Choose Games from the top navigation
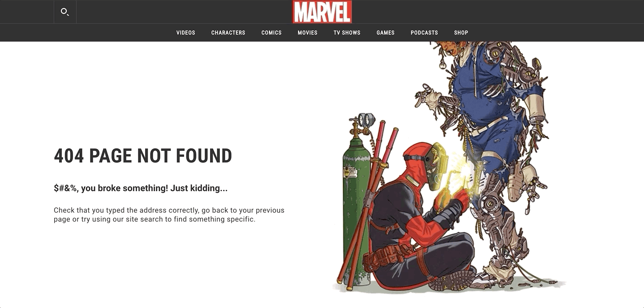Viewport: 644px width, 308px height. point(386,33)
